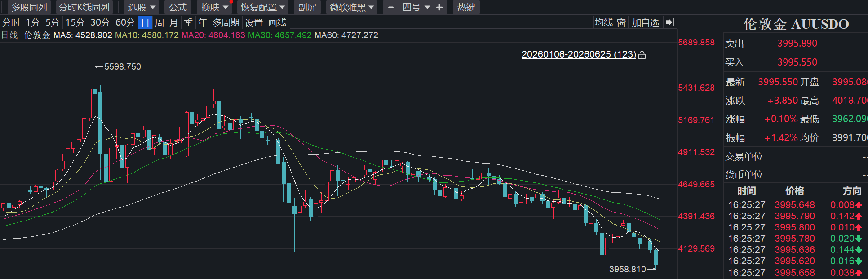Open the 换肤 skin color dropdown
Viewport: 868px width, 279px height.
(x=215, y=7)
